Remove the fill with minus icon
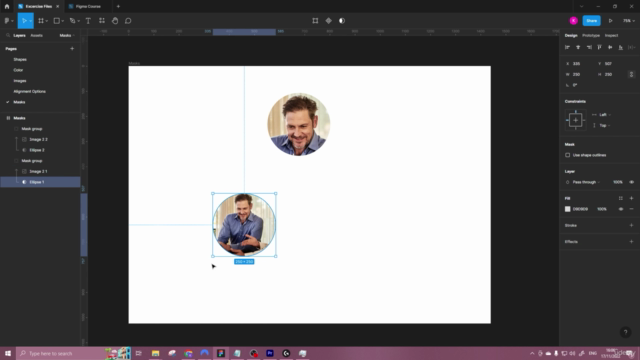This screenshot has height=360, width=640. pyautogui.click(x=631, y=209)
